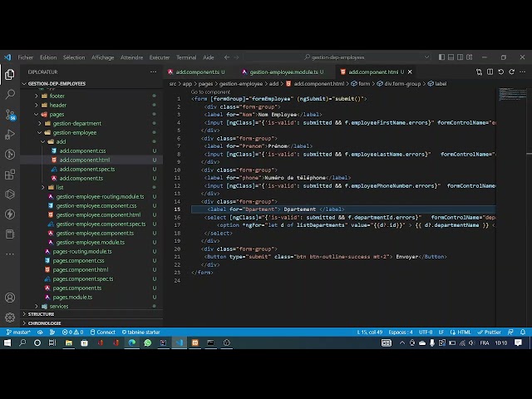Toggle bottom panel layout icon
532x399 pixels.
pyautogui.click(x=451, y=57)
